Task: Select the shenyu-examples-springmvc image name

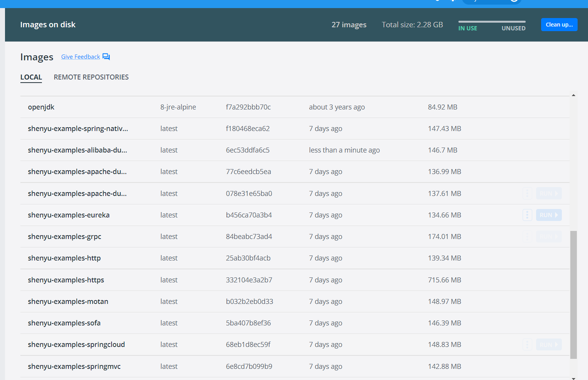Action: [x=74, y=367]
